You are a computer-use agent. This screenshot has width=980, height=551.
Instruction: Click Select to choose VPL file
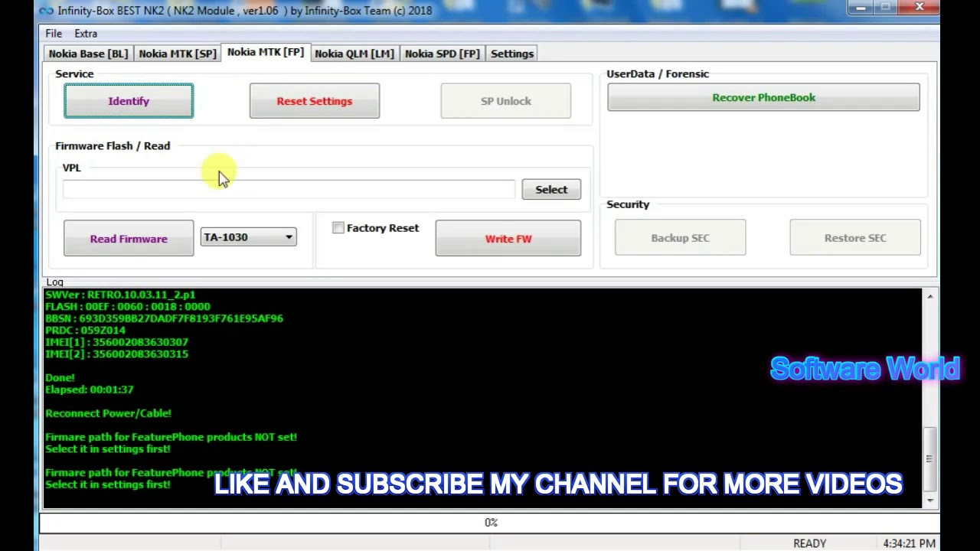pyautogui.click(x=551, y=190)
